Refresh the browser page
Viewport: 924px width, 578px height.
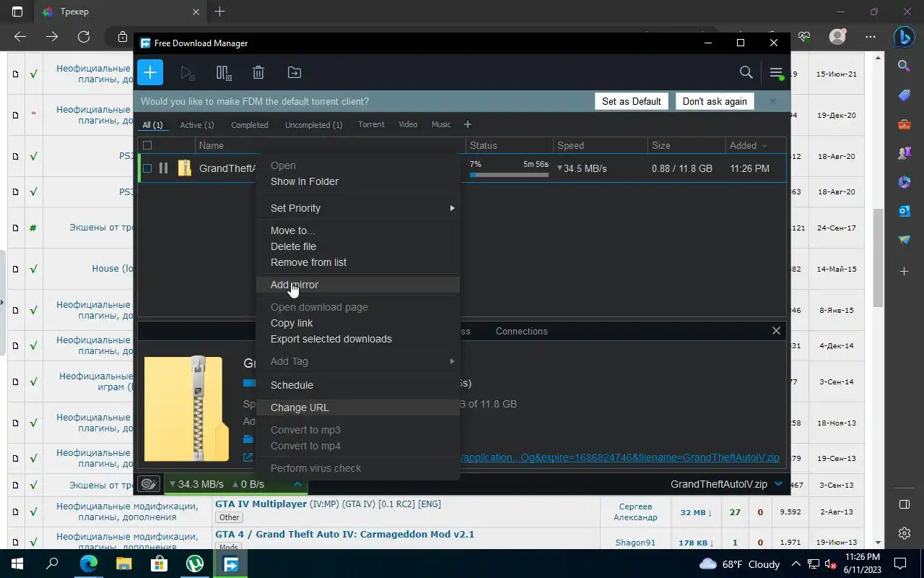pos(84,36)
